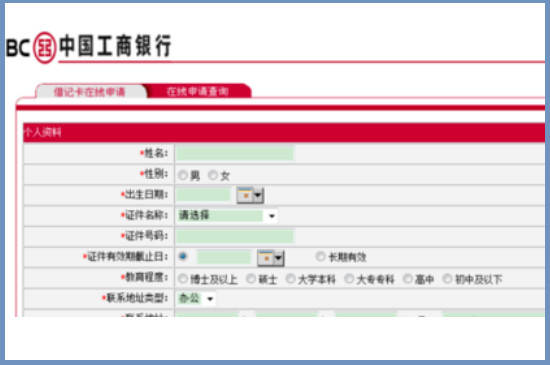Choose the ID expiry date radio button
This screenshot has width=550, height=365.
[x=182, y=256]
